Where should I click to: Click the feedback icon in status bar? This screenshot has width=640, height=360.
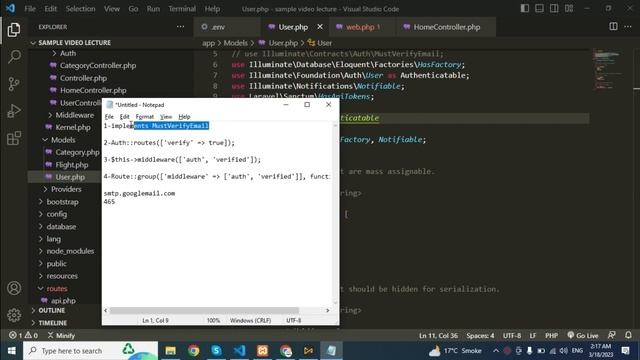611,336
